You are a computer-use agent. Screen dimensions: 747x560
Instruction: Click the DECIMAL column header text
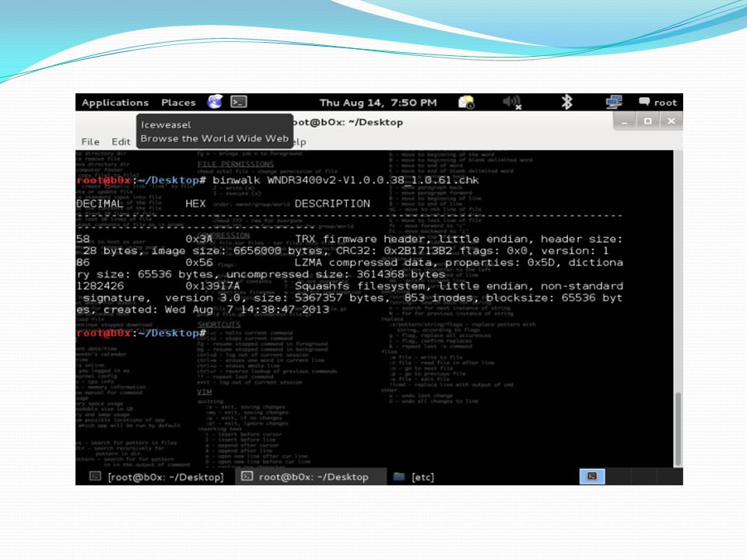[100, 204]
